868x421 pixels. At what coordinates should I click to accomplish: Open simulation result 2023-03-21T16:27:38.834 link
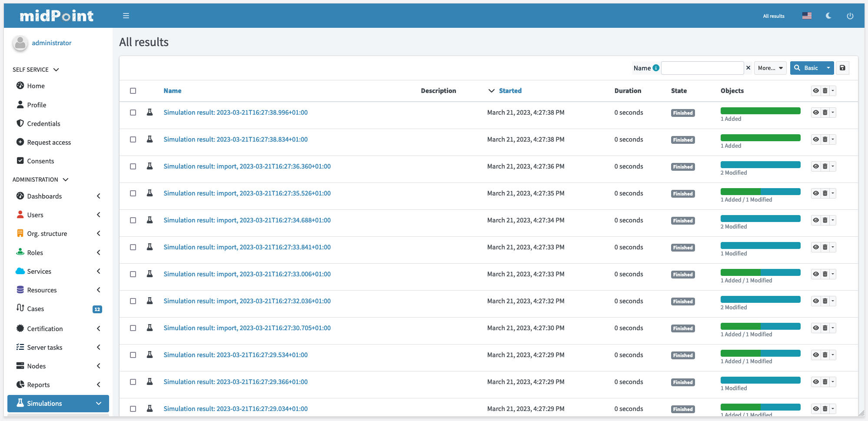(x=236, y=139)
